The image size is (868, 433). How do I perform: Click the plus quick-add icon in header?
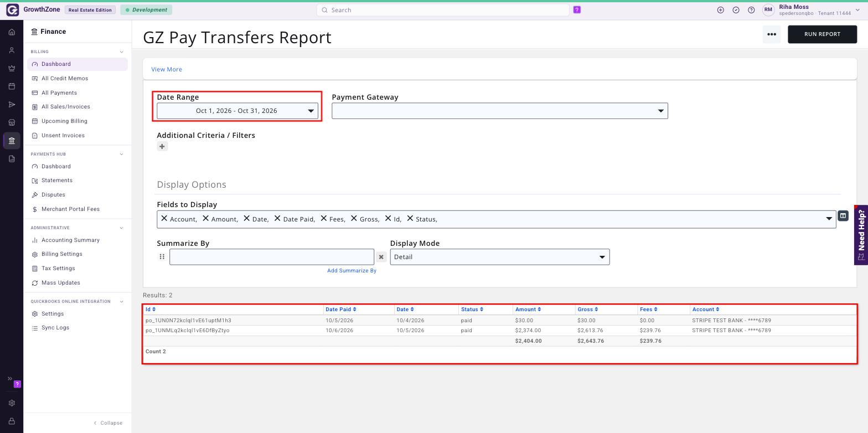coord(720,10)
